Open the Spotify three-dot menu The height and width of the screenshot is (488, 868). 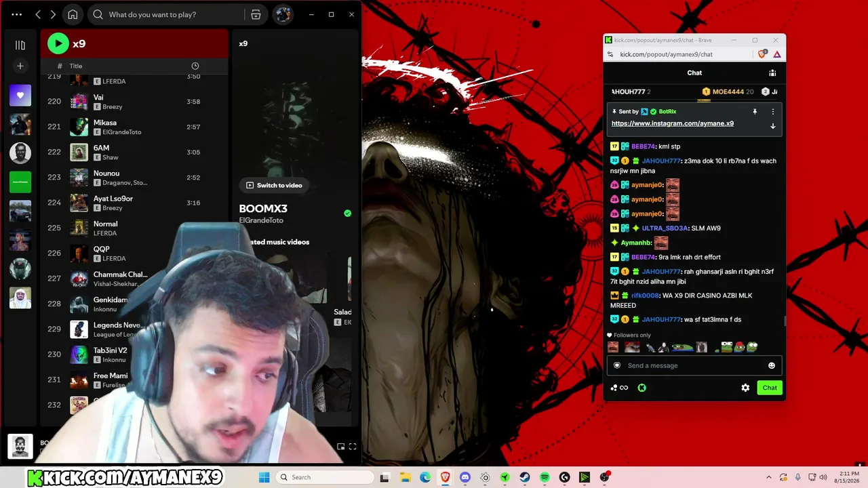click(x=17, y=14)
